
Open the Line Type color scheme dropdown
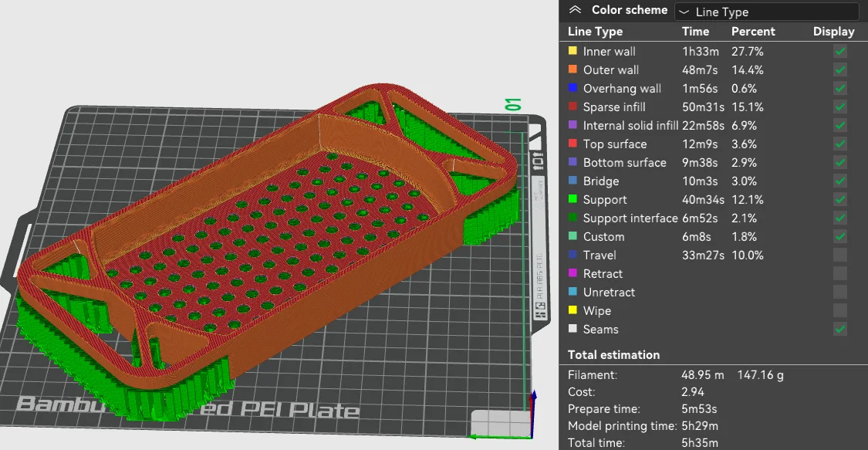click(767, 12)
